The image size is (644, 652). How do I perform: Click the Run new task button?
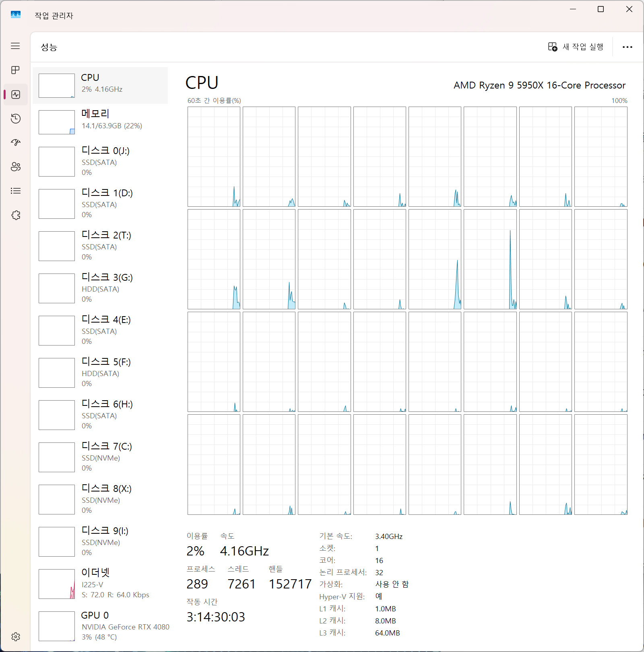pyautogui.click(x=576, y=47)
